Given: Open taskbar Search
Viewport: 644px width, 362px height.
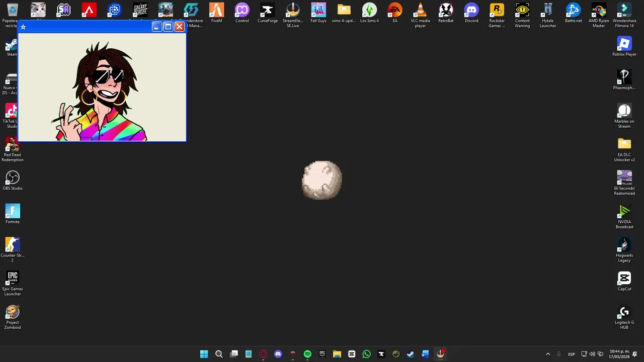Looking at the screenshot, I should 219,354.
